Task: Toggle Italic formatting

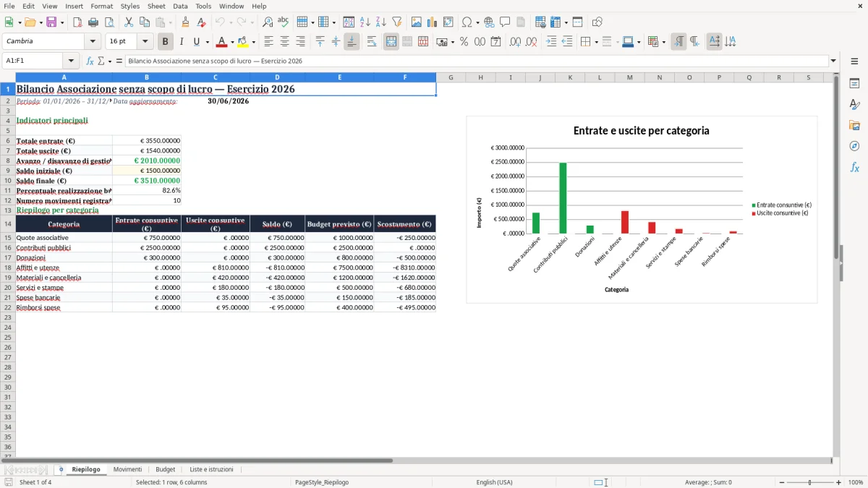Action: 182,42
